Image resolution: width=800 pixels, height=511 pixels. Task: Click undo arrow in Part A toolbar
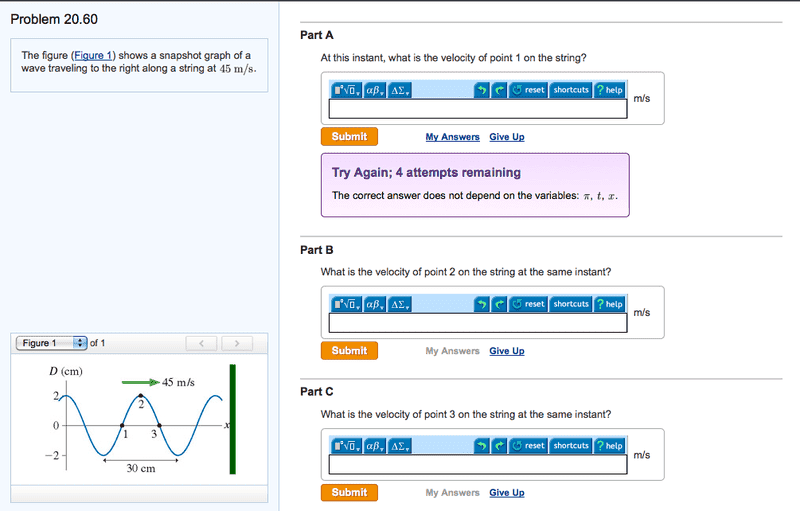click(481, 90)
